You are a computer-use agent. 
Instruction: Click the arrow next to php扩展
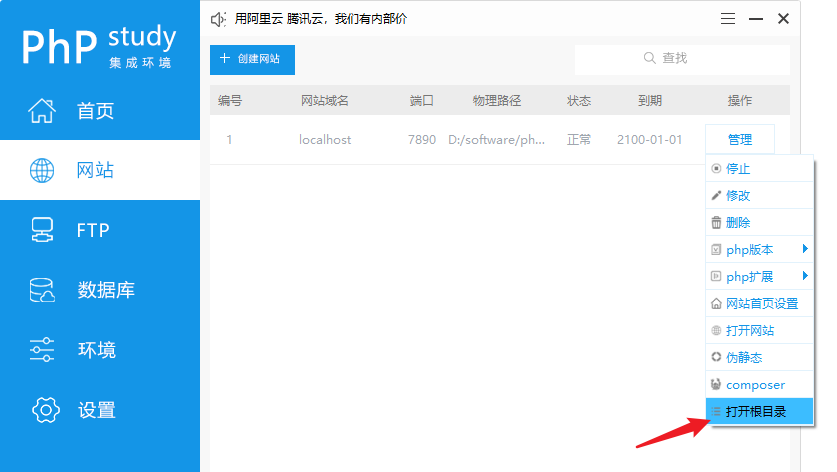coord(805,276)
